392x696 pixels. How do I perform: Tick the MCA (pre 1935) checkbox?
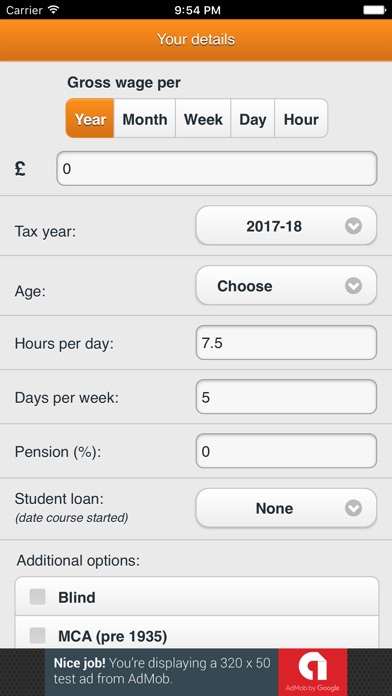(x=37, y=636)
